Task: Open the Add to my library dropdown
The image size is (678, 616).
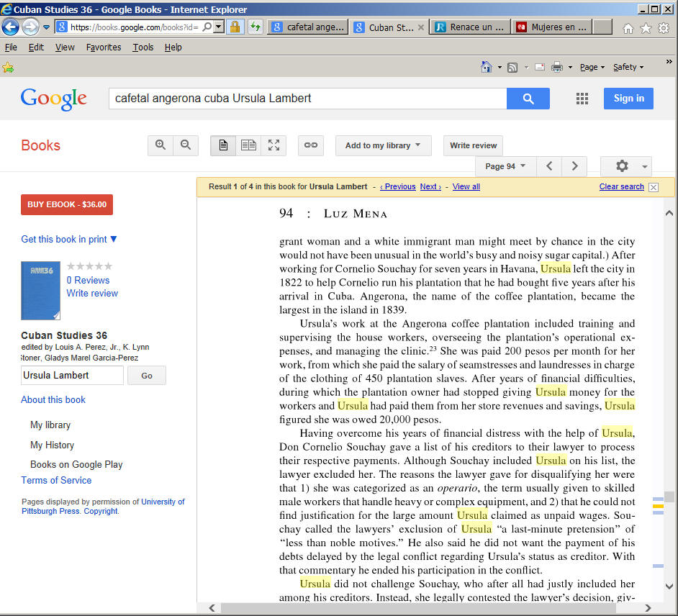Action: tap(383, 145)
